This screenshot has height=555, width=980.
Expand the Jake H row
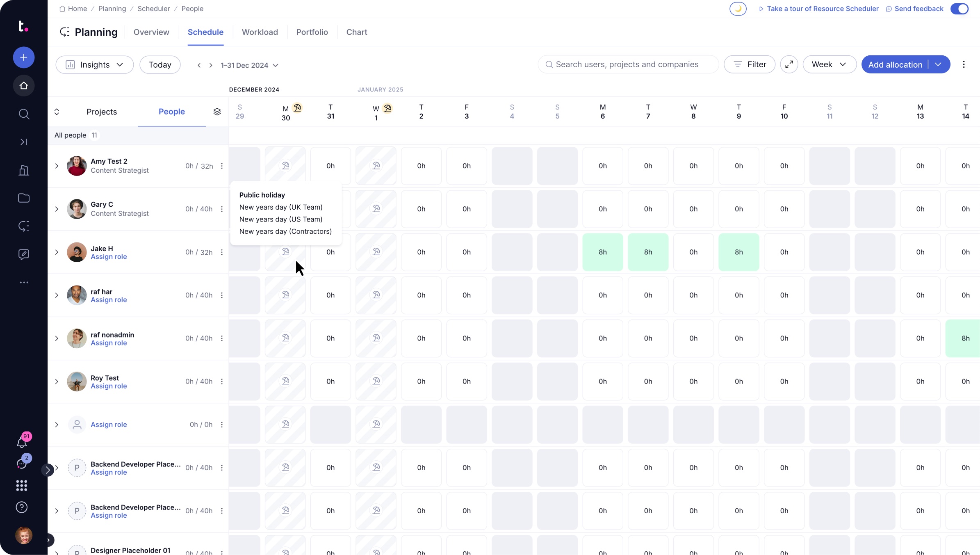click(57, 252)
